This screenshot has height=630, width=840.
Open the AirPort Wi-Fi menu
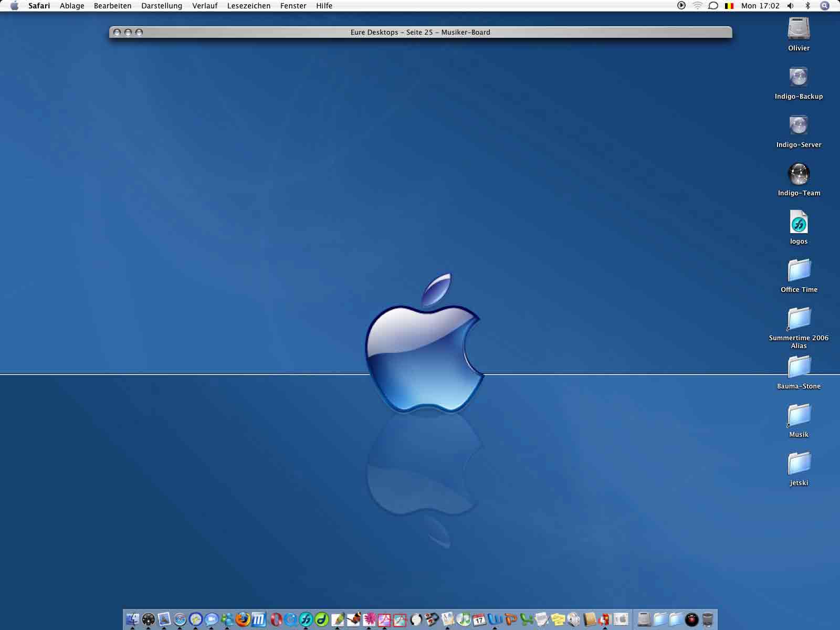(697, 6)
